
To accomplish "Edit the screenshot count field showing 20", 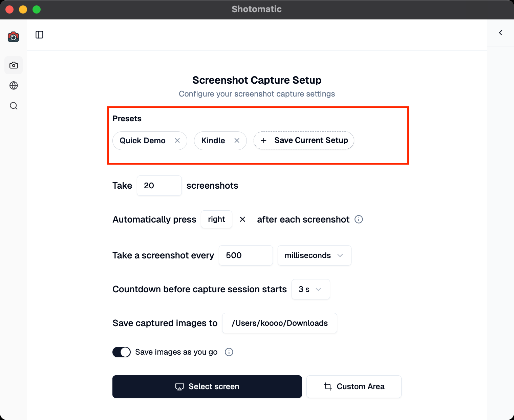I will pyautogui.click(x=159, y=186).
